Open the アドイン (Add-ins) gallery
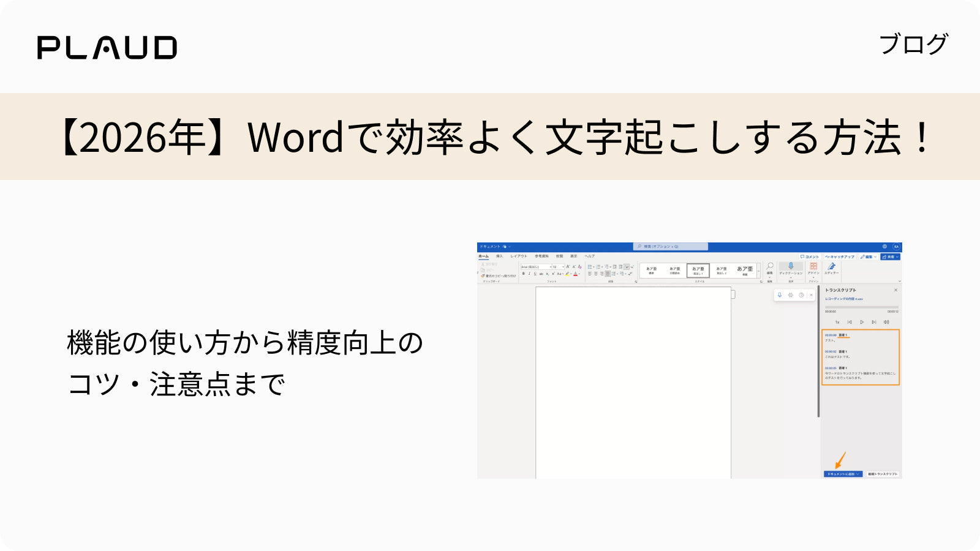 pyautogui.click(x=813, y=266)
